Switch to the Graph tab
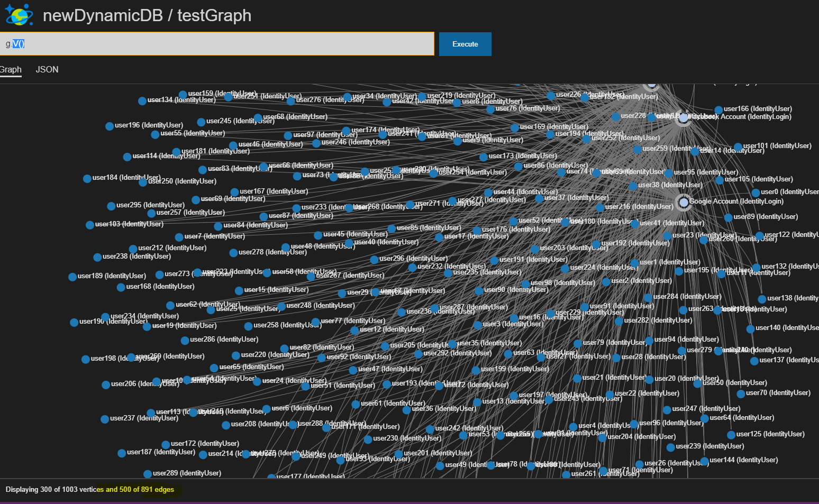This screenshot has height=504, width=819. tap(11, 69)
